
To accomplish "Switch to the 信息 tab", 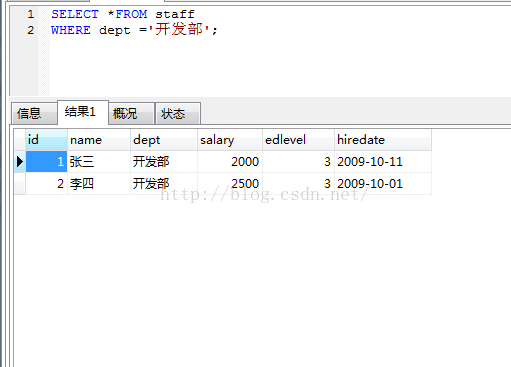I will (x=34, y=113).
